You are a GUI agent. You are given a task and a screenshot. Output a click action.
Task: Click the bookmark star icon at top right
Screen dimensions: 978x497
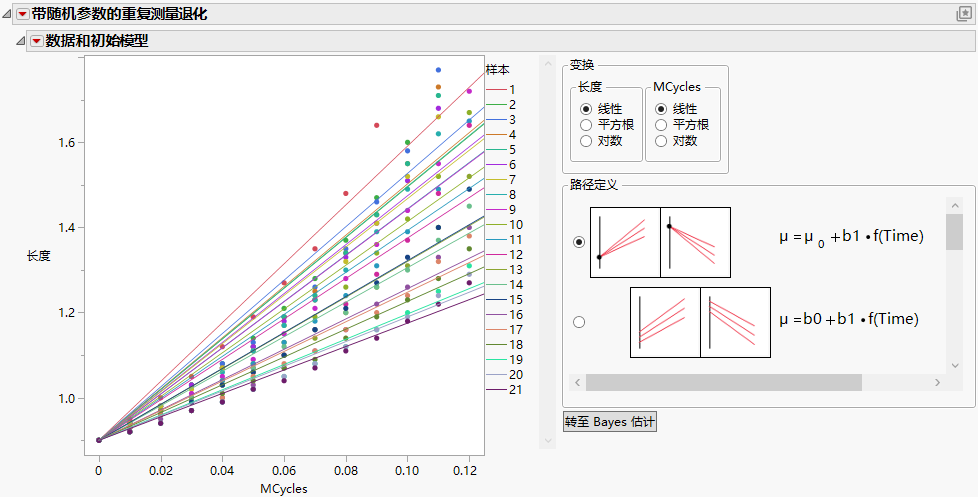(x=964, y=14)
